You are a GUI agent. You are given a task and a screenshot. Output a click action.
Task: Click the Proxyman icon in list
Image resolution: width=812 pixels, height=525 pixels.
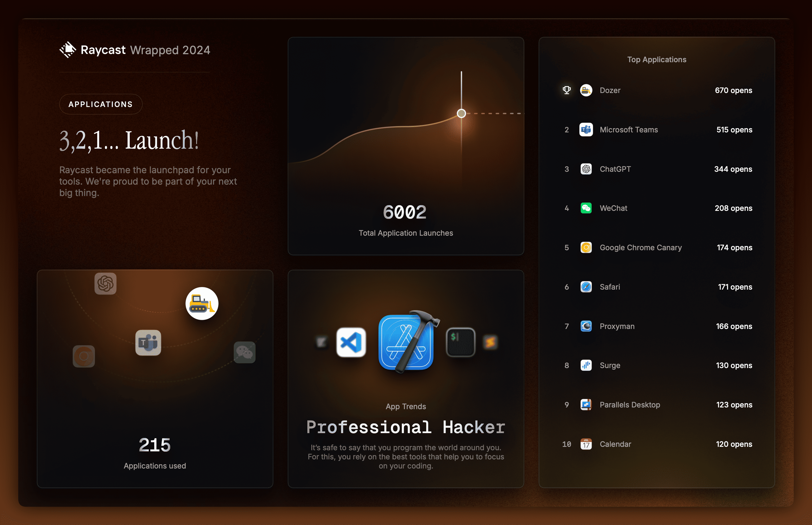[586, 326]
